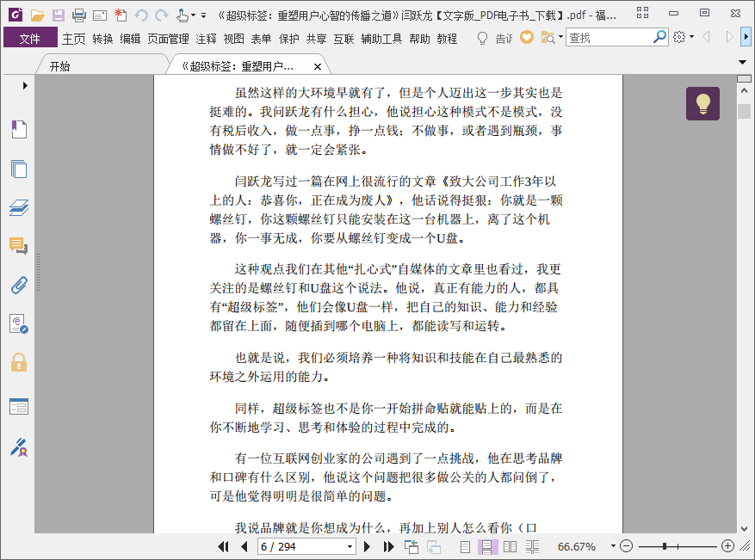This screenshot has height=560, width=755.
Task: Click the orange heart favorite icon
Action: pyautogui.click(x=527, y=37)
